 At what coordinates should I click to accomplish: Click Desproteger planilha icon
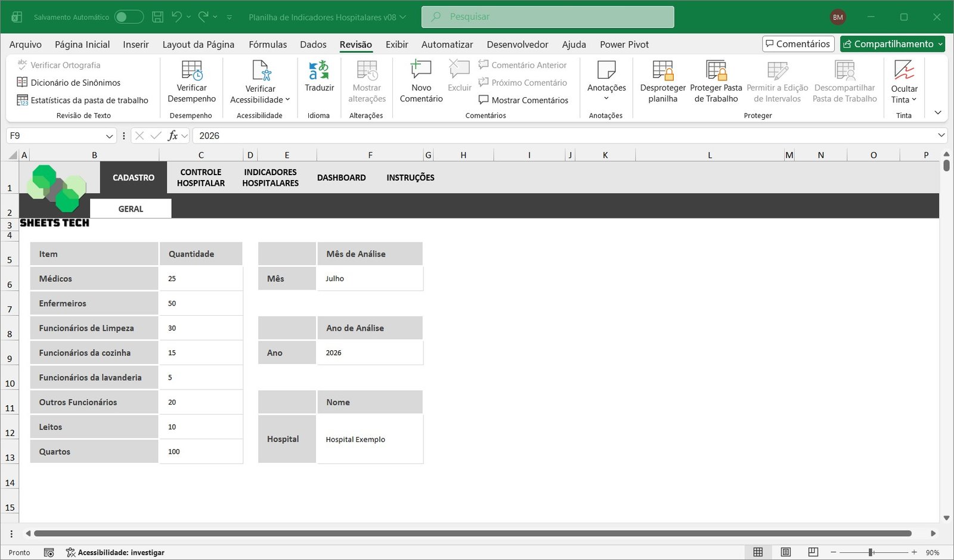[x=662, y=82]
